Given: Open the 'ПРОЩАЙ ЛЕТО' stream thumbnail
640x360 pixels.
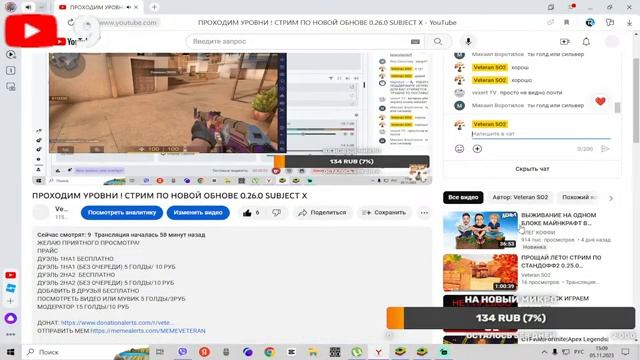Looking at the screenshot, I should coord(480,273).
